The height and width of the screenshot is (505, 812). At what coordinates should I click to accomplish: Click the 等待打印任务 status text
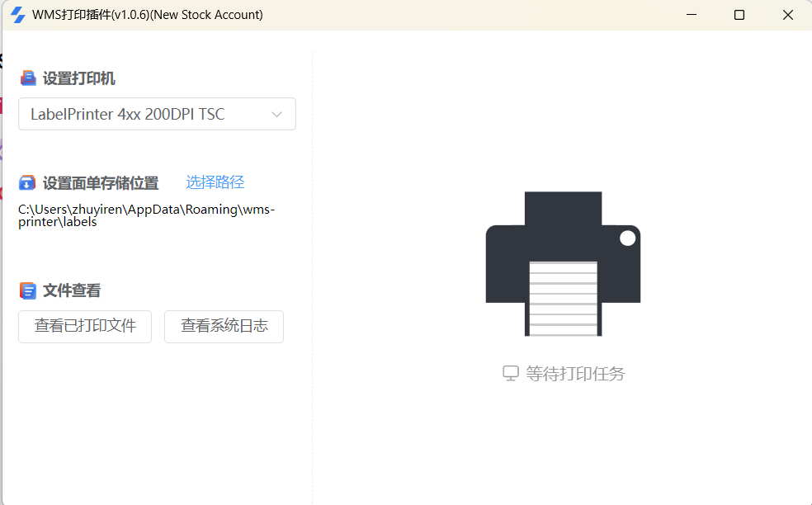(575, 374)
